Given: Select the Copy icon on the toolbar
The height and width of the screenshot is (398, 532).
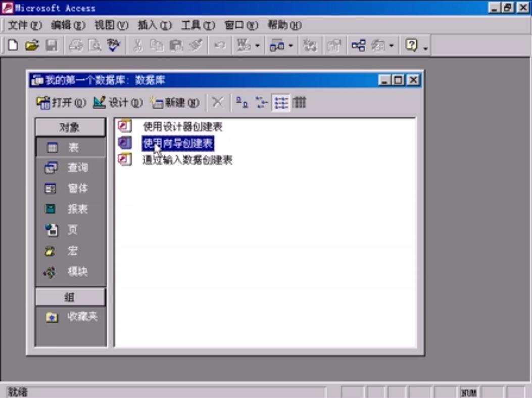Looking at the screenshot, I should point(158,45).
